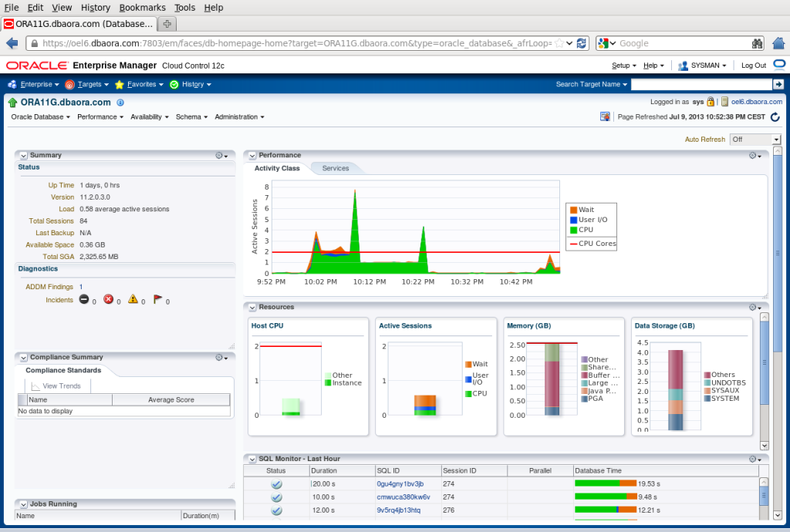Click the lock icon next to sys

point(711,102)
